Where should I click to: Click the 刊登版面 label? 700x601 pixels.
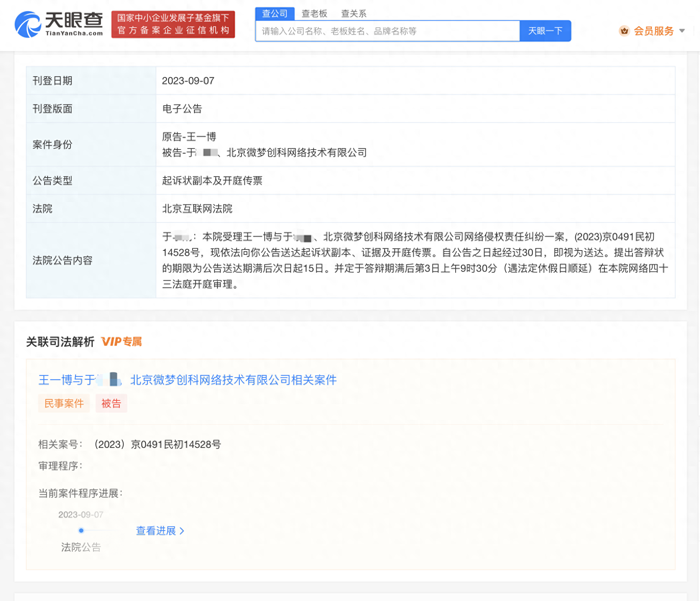click(x=52, y=109)
